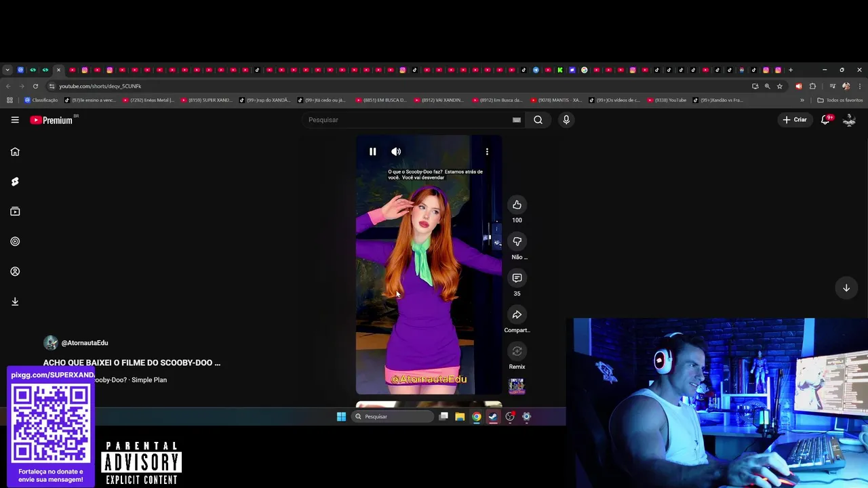Start voice search with the microphone
The width and height of the screenshot is (868, 488).
tap(566, 120)
